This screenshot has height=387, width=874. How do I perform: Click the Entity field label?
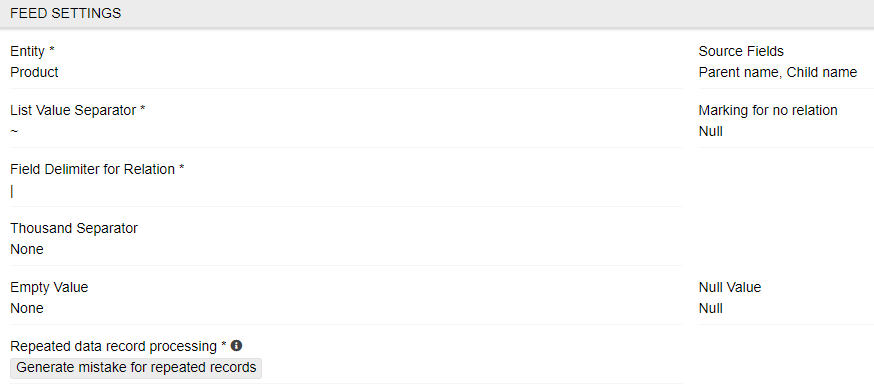(33, 51)
